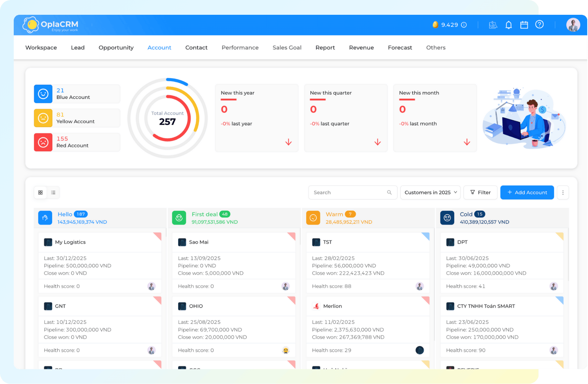
Task: Click the OplaCRM logo
Action: (x=50, y=25)
